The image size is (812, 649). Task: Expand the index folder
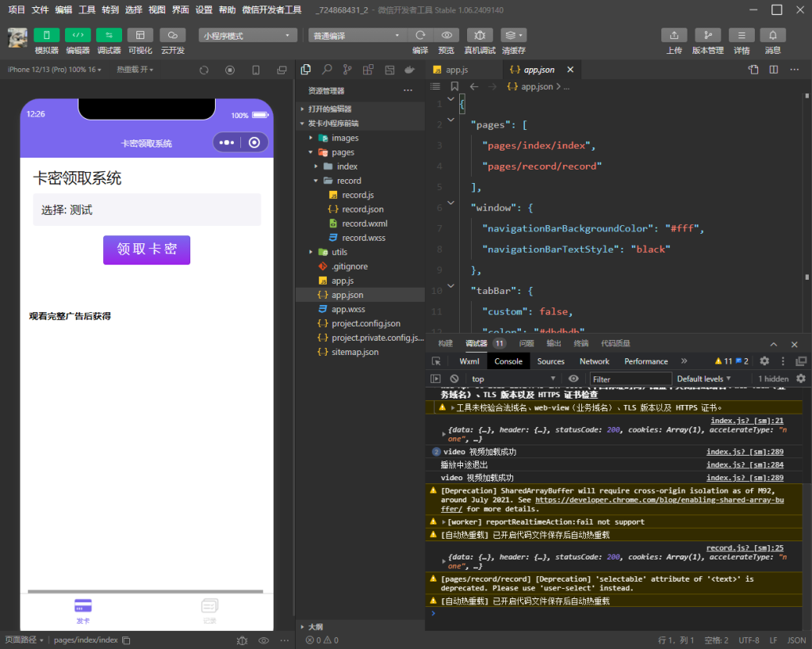[361, 166]
